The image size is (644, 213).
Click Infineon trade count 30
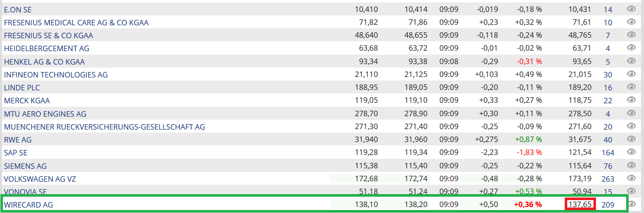[608, 74]
